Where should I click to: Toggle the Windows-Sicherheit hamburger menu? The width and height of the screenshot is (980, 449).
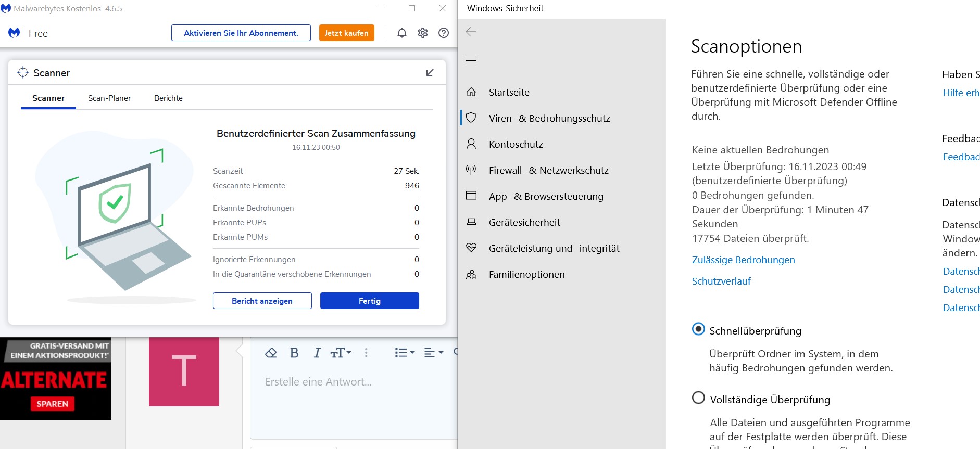point(471,60)
